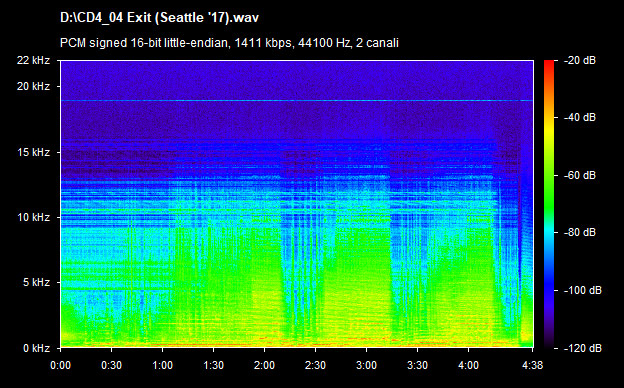Click the 15 kHz frequency axis label
Screen dimensions: 624x388
point(33,152)
